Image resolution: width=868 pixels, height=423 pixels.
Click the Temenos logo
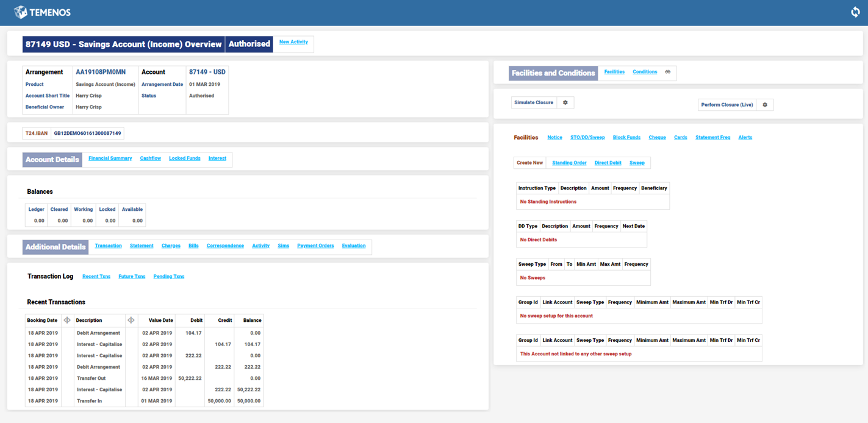[42, 12]
